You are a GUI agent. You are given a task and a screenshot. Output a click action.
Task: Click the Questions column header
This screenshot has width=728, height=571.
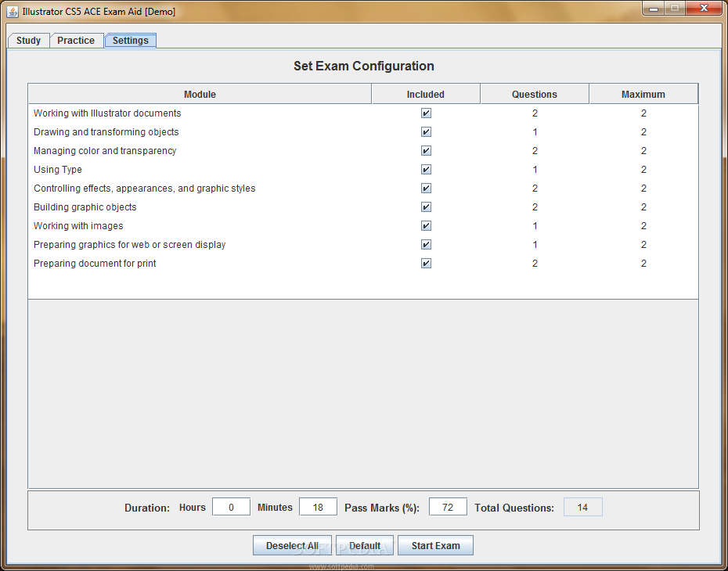(535, 94)
